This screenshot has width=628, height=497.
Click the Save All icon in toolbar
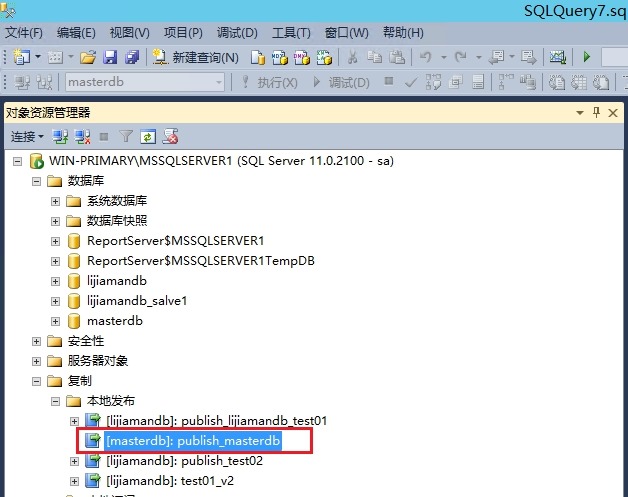tap(129, 57)
